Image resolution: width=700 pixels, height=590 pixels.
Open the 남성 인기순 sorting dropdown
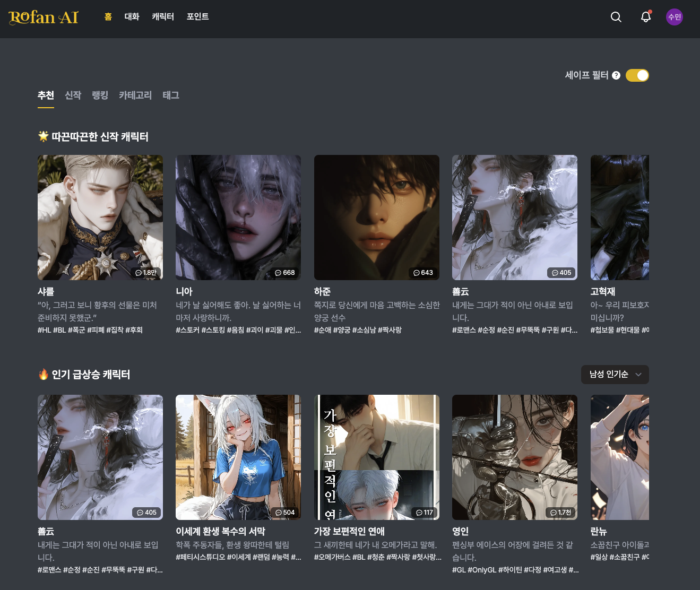(x=615, y=374)
